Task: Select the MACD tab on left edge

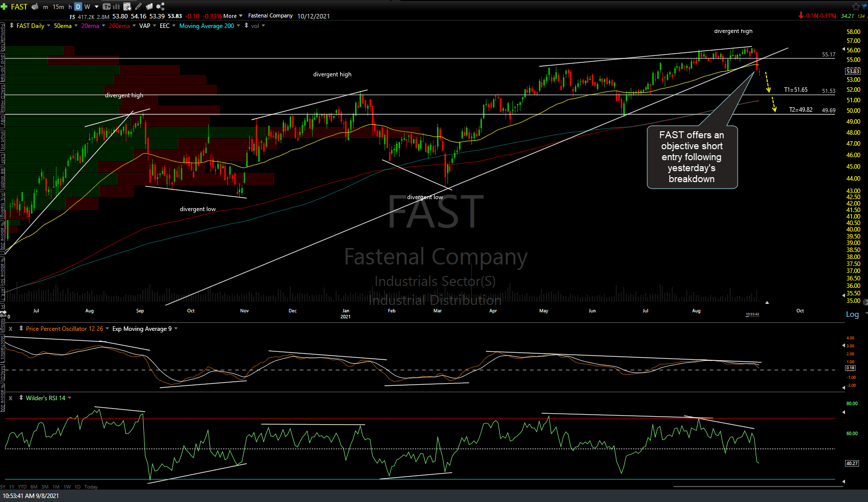Action: tap(2, 372)
